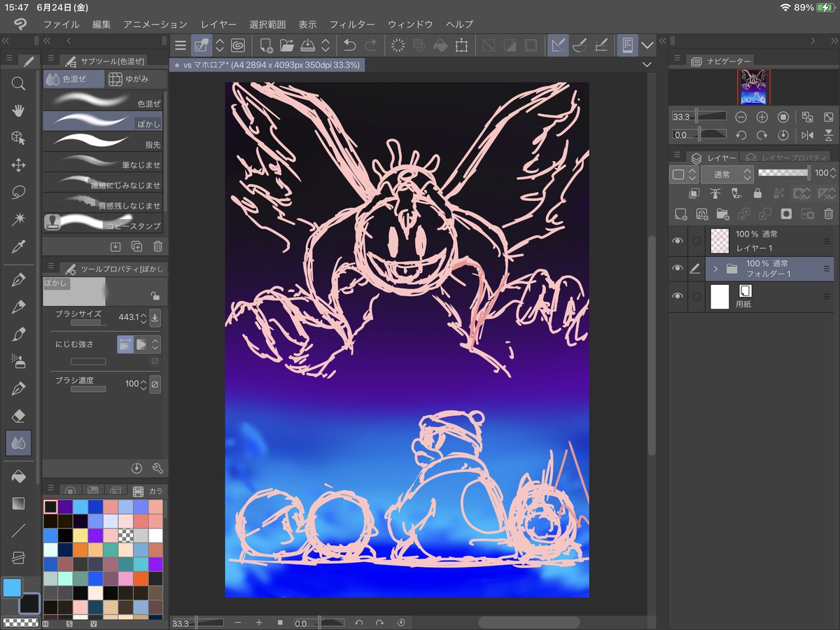
Task: Click the Redo arrow in command bar
Action: click(x=370, y=45)
